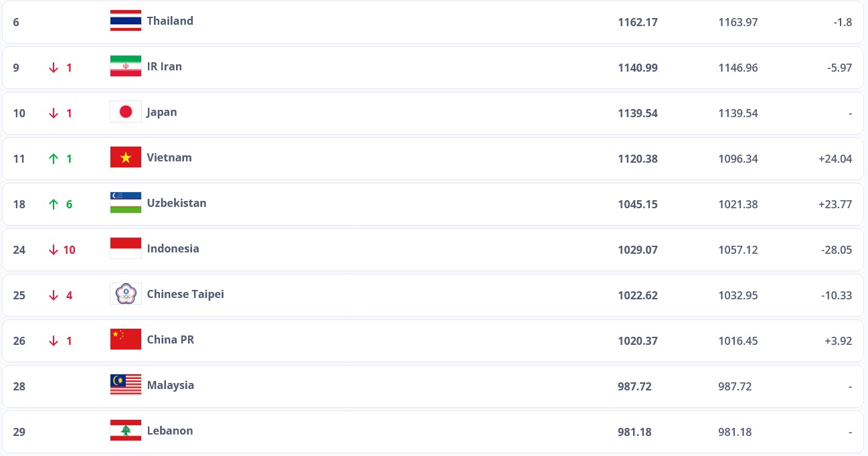This screenshot has height=456, width=868.
Task: Click Indonesia's down 10 rank indicator
Action: pos(61,250)
